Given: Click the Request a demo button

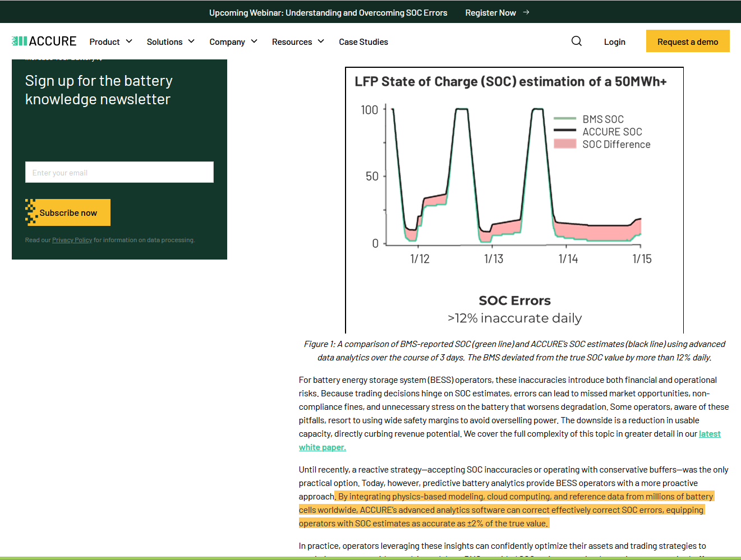Looking at the screenshot, I should [x=688, y=41].
